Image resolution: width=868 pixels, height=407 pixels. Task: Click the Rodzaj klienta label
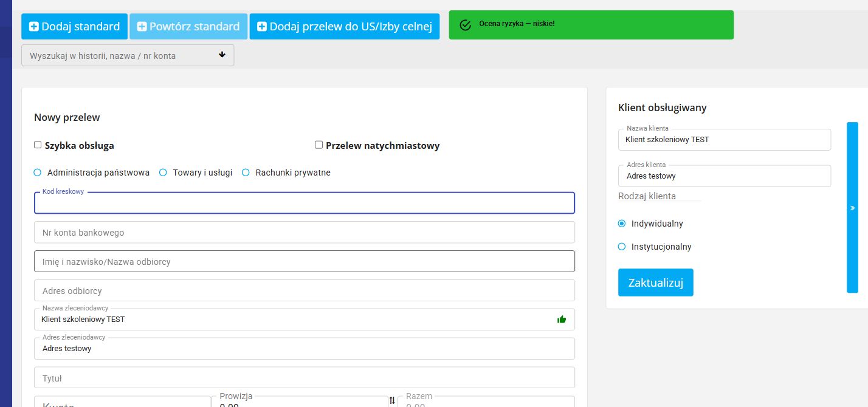click(647, 196)
